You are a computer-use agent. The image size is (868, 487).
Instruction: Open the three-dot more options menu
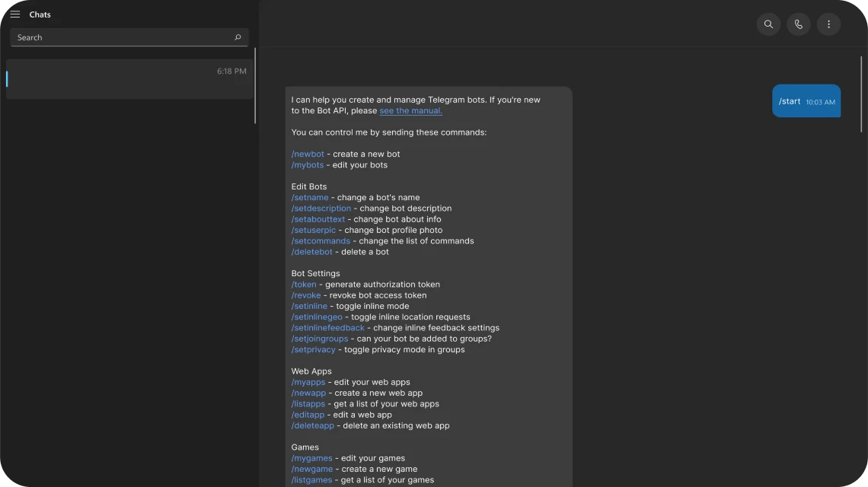(x=828, y=24)
